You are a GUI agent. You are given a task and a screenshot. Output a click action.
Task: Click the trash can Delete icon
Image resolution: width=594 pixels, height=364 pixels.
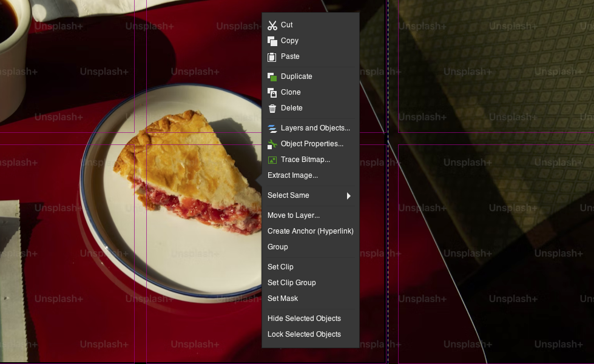point(272,109)
